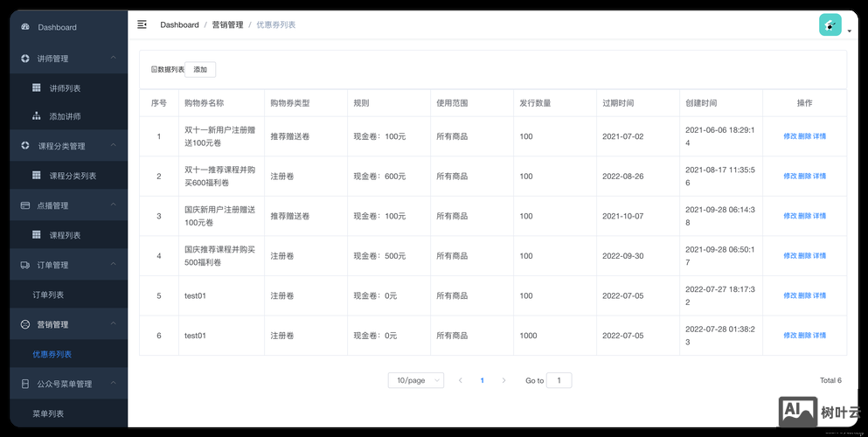The image size is (868, 437).
Task: Click 详情 for row 4 coupon
Action: (x=819, y=255)
